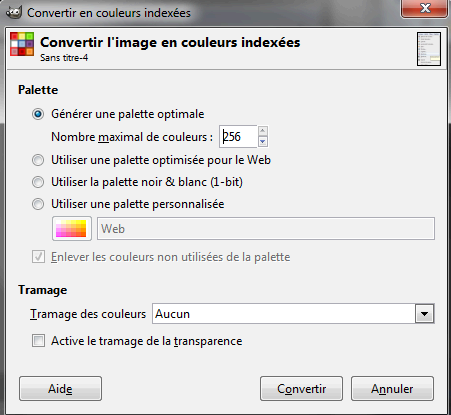This screenshot has height=415, width=451.
Task: Increase maximum number of colors with up arrow
Action: [263, 131]
